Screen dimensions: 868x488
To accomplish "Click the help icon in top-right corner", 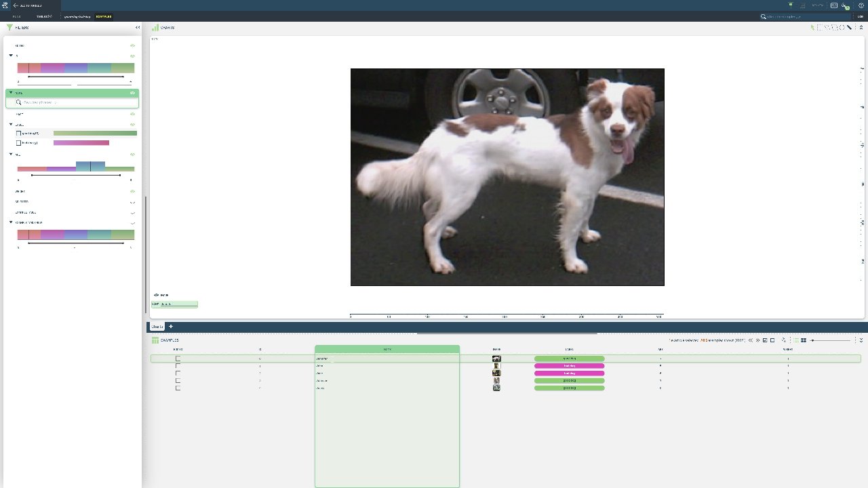I will (861, 5).
